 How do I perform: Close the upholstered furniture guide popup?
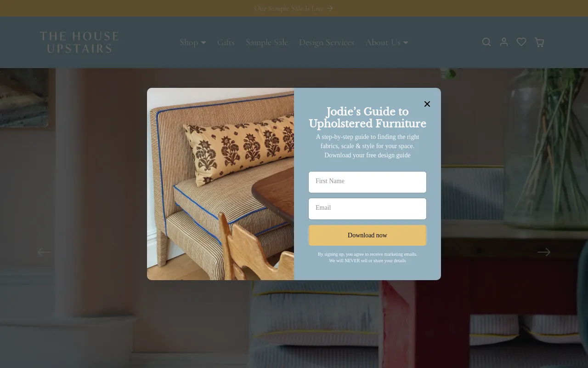(x=427, y=104)
